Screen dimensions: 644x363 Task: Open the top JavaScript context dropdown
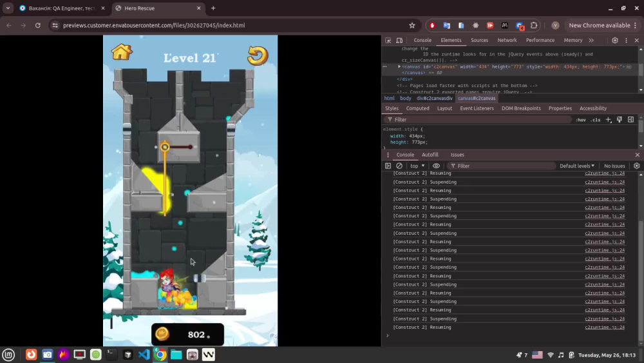pyautogui.click(x=417, y=166)
